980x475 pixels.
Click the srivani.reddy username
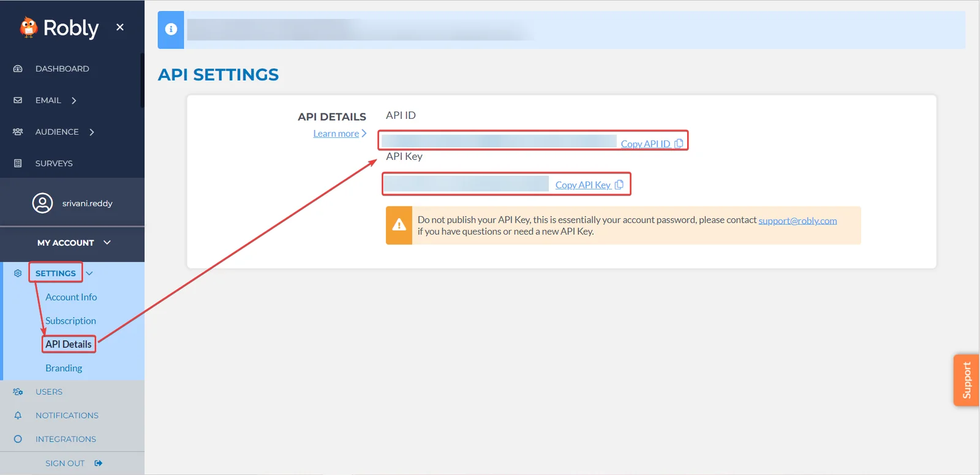pyautogui.click(x=87, y=203)
